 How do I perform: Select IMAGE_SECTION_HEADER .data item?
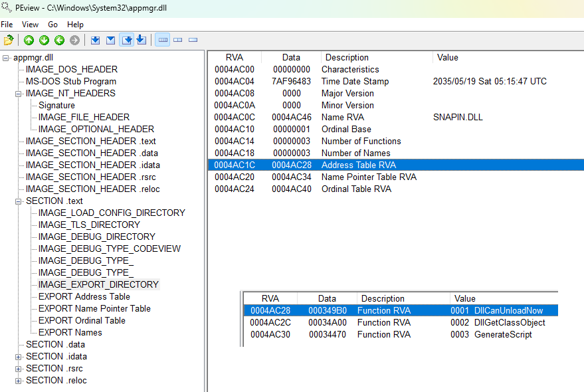coord(92,153)
